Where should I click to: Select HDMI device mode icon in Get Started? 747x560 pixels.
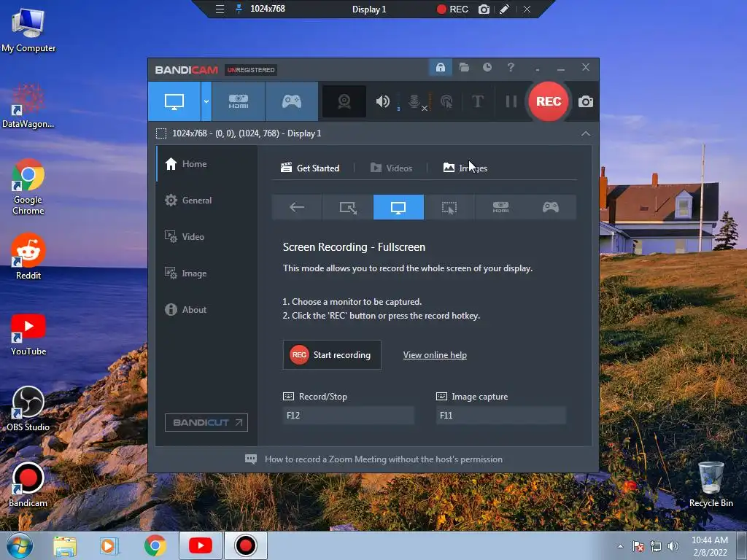(x=500, y=207)
